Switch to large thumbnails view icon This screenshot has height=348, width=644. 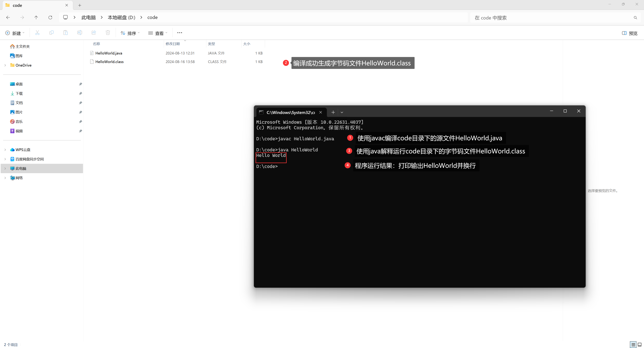point(639,344)
